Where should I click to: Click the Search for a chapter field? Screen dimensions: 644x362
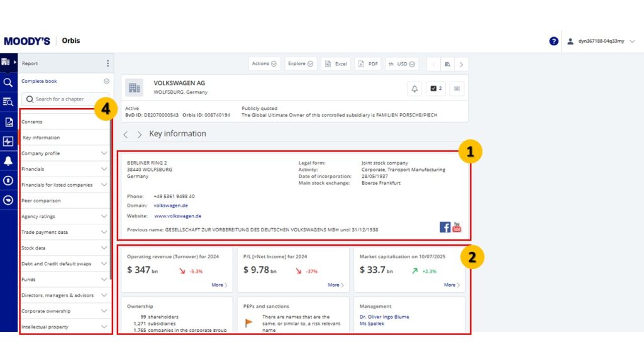(65, 99)
